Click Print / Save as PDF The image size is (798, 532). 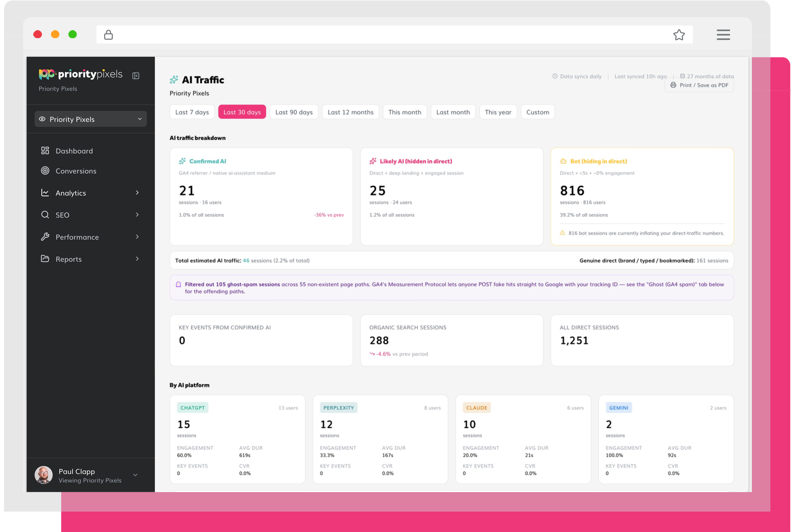(699, 85)
